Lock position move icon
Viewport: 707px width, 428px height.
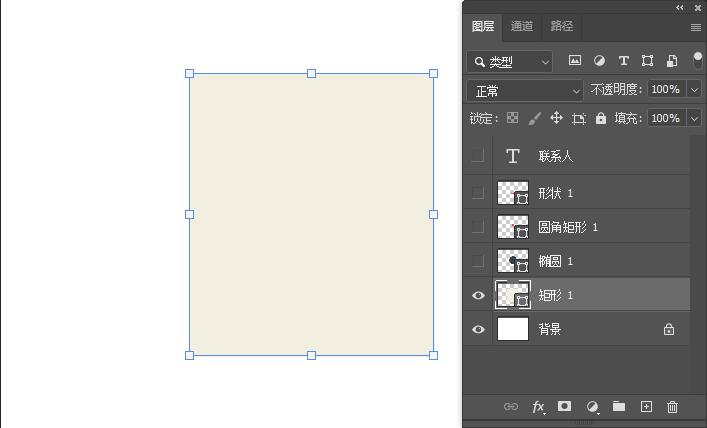(x=556, y=118)
